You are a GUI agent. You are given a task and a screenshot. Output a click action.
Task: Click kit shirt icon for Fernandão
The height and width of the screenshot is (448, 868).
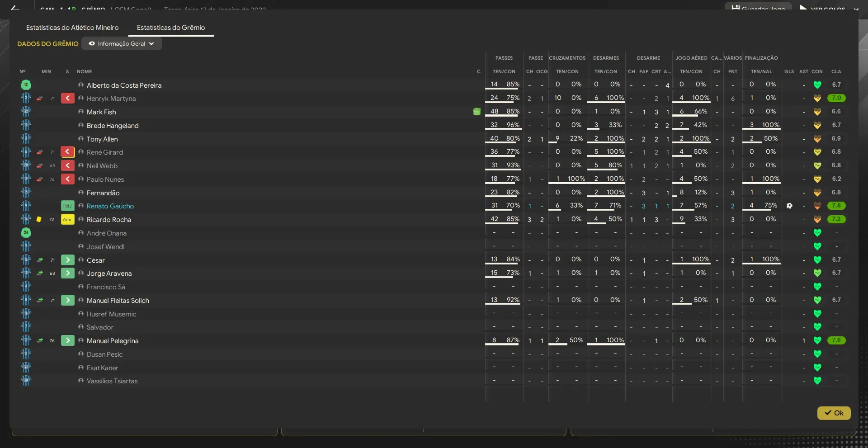pos(26,193)
